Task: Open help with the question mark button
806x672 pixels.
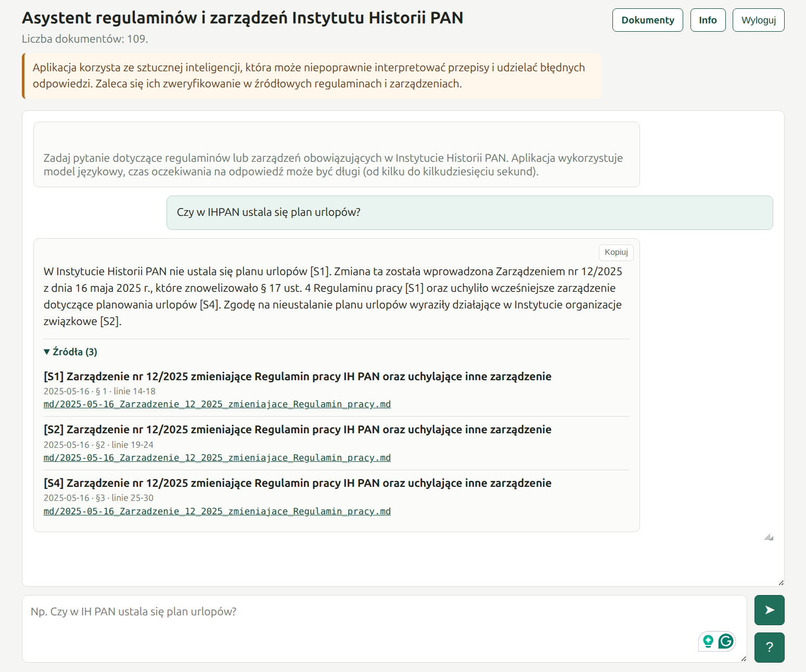Action: (769, 648)
